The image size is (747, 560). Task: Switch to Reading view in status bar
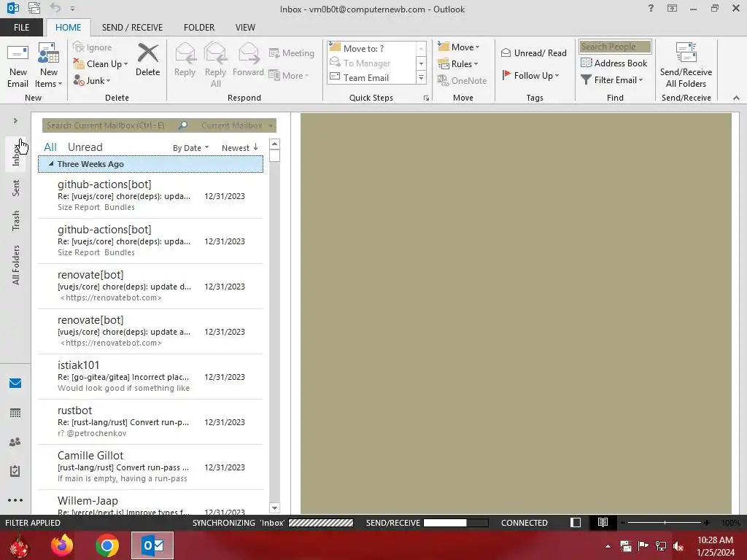(x=603, y=522)
